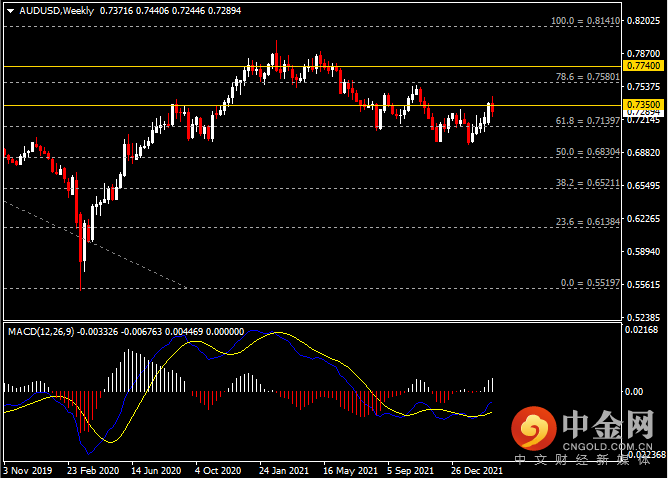Image resolution: width=668 pixels, height=478 pixels.
Task: Select the 38.2 = 0.65211 Fibonacci label
Action: click(587, 183)
